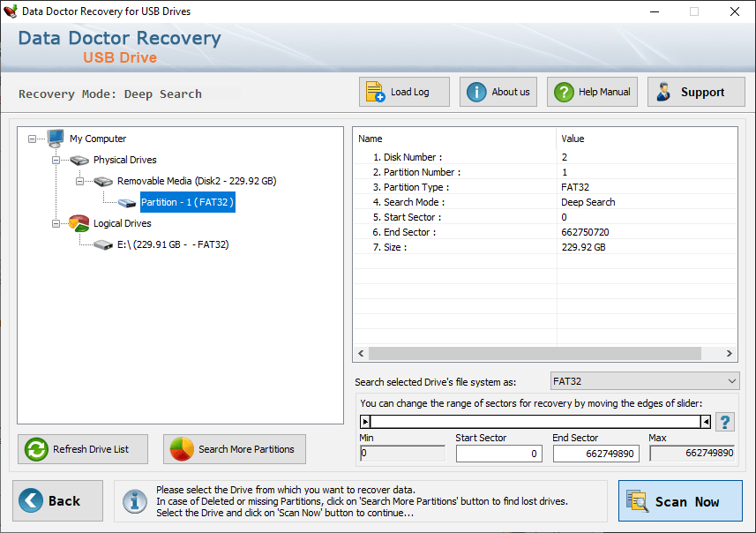This screenshot has height=533, width=756.
Task: Click the Name column header
Action: point(454,139)
